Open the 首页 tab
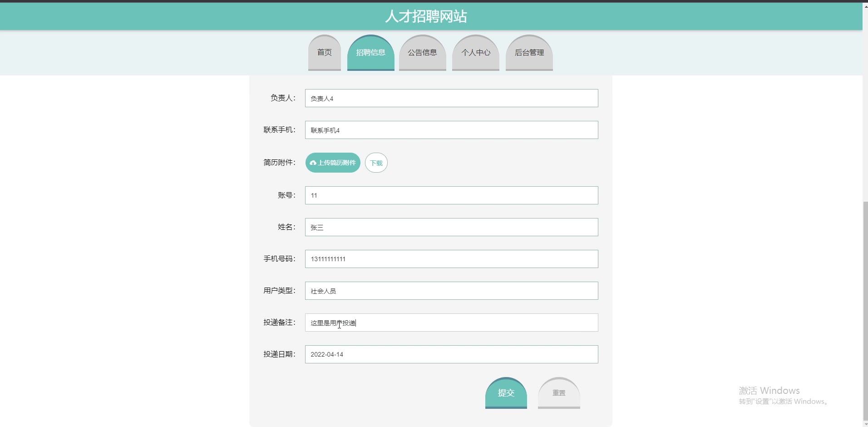Viewport: 868px width, 427px height. pos(324,53)
